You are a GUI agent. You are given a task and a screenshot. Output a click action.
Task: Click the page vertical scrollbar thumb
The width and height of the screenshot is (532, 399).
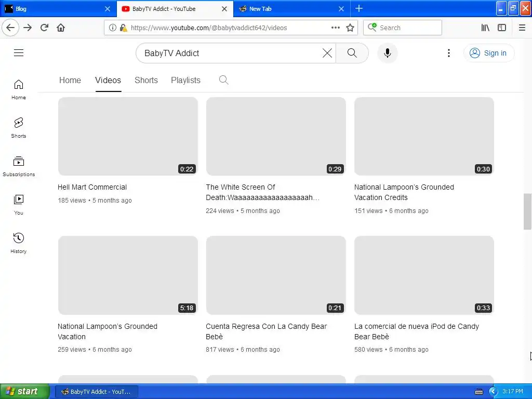coord(527,212)
